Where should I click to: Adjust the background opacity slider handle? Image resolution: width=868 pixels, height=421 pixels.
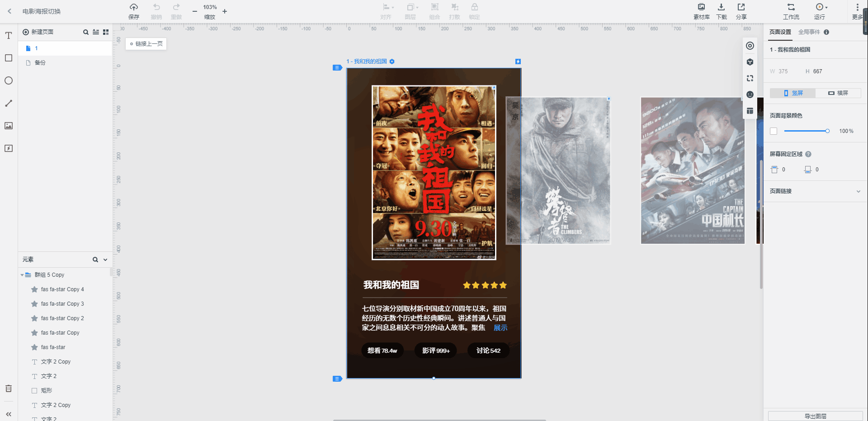827,131
